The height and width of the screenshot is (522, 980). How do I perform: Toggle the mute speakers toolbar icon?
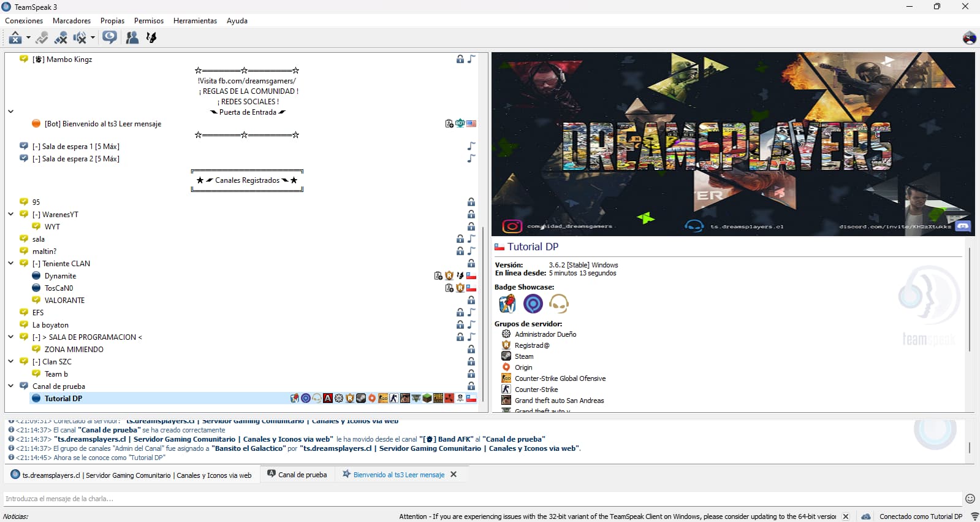tap(80, 38)
